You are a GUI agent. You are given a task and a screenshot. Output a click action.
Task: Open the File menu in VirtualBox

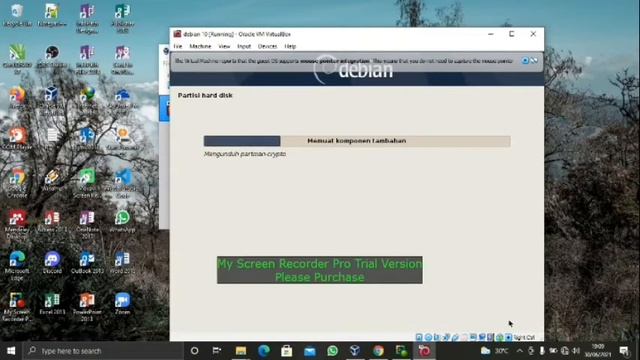pos(178,47)
